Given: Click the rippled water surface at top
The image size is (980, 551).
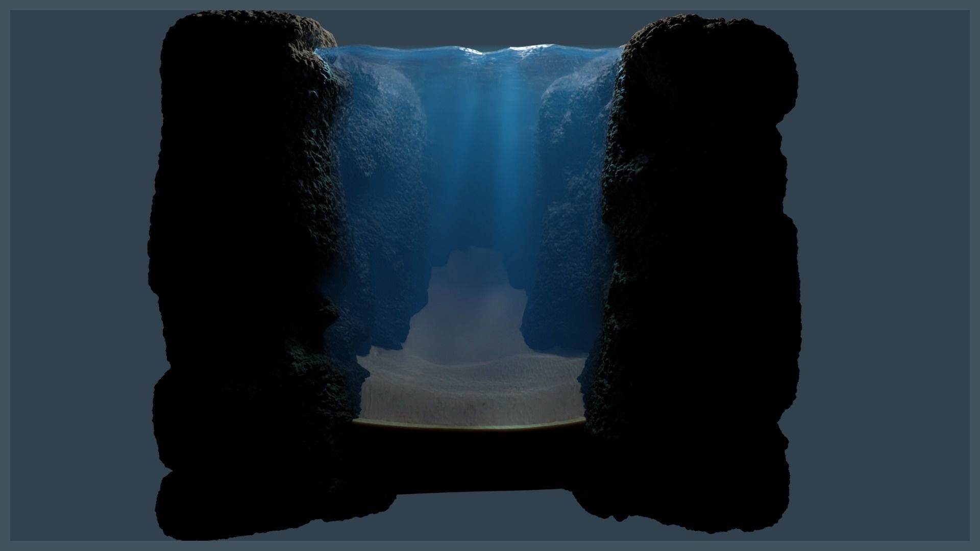Looking at the screenshot, I should (x=470, y=55).
